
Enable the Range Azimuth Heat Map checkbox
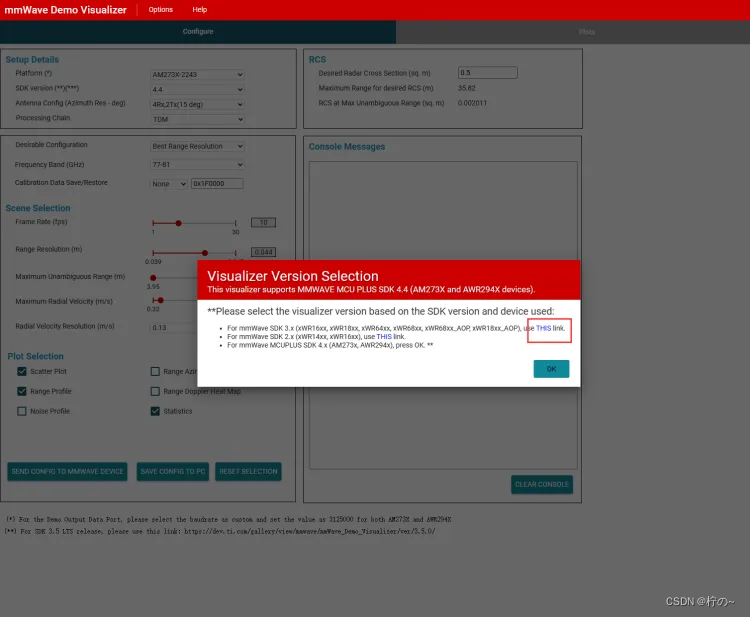point(155,371)
